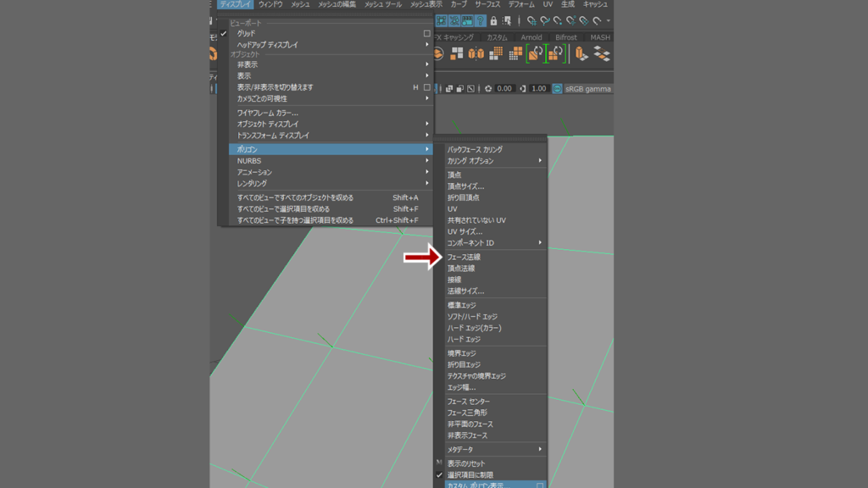Click the snap to points magnet icon
This screenshot has width=868, height=488.
coord(558,21)
